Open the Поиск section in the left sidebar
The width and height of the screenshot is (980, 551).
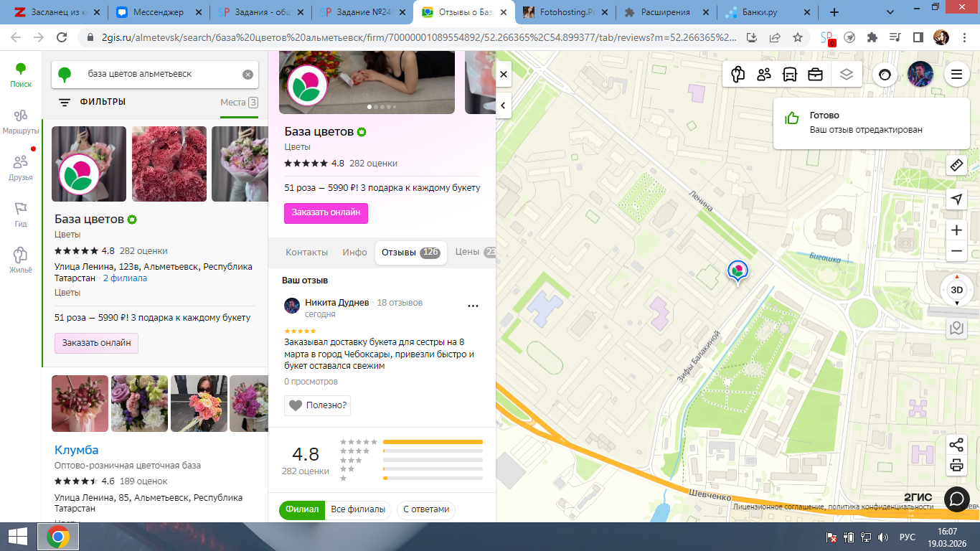tap(21, 75)
